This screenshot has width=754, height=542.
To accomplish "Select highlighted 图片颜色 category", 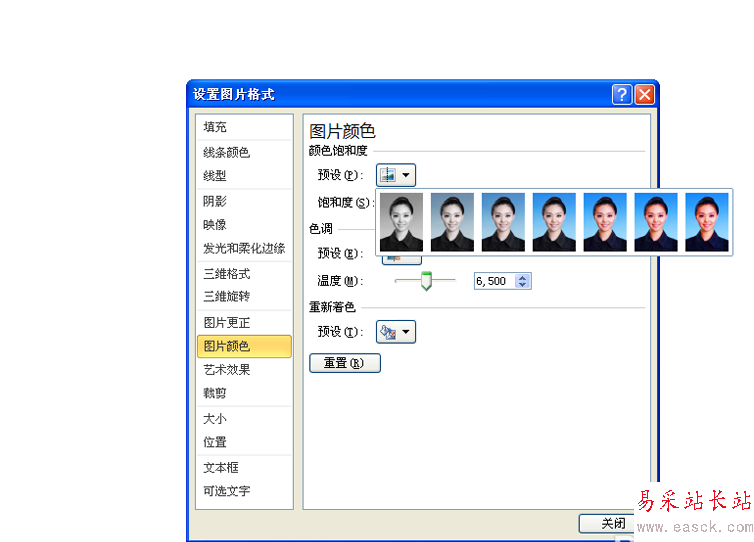I will point(244,346).
